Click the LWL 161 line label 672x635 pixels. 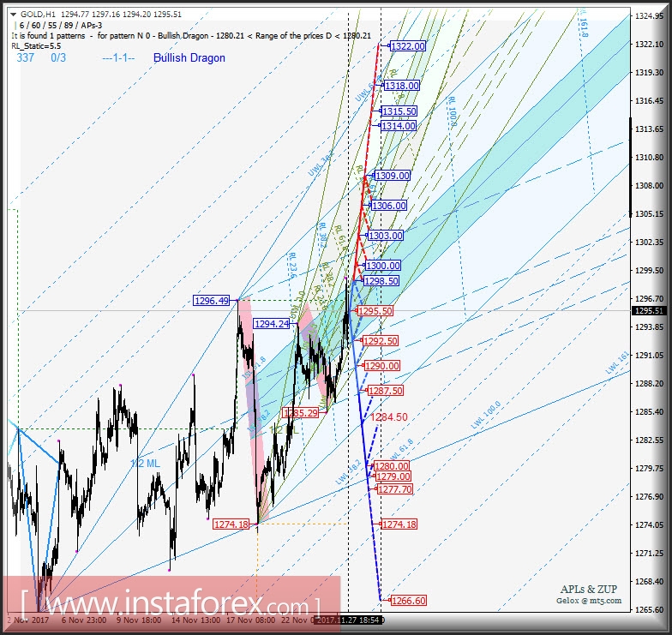(x=617, y=362)
